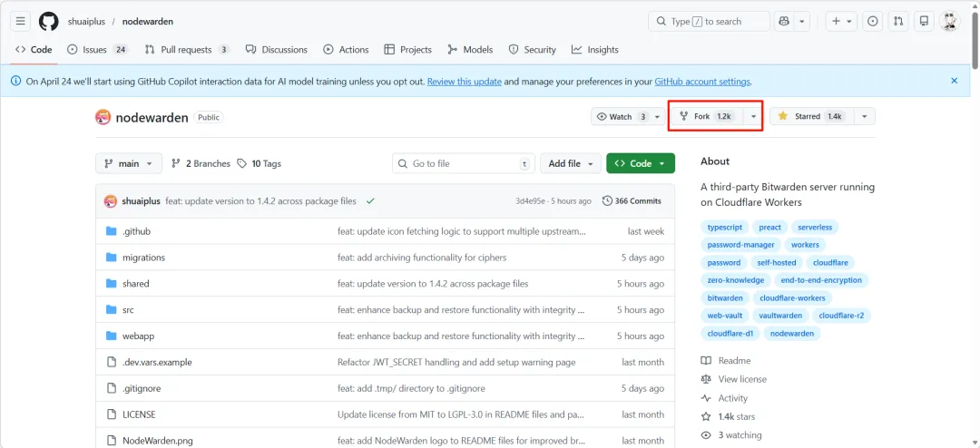Click the webapp folder icon
980x448 pixels.
pos(112,336)
